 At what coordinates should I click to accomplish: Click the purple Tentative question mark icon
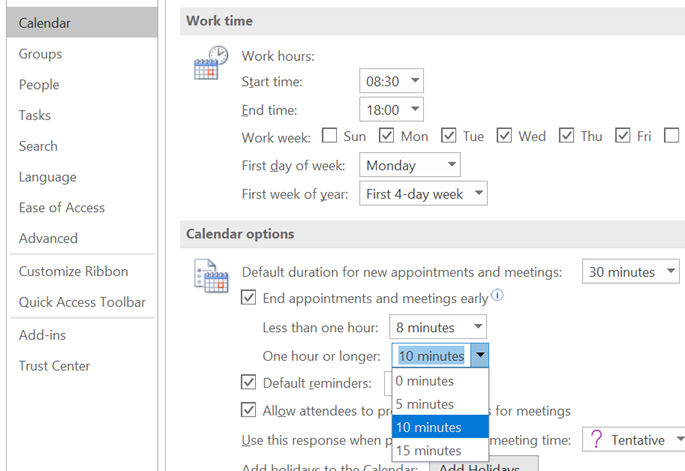[596, 439]
